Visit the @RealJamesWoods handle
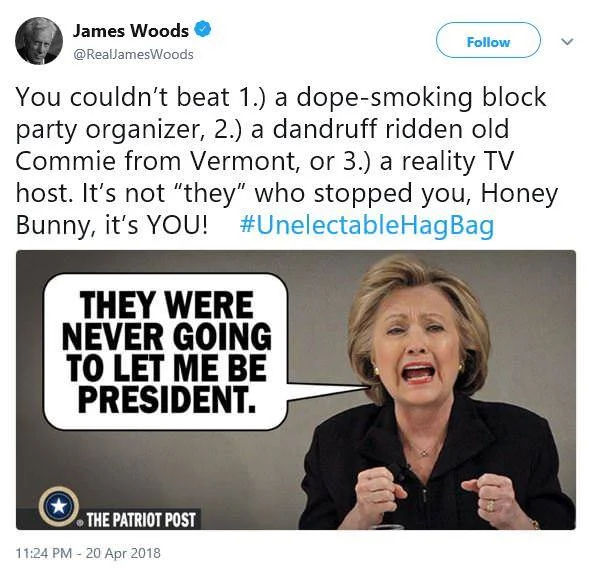 [133, 55]
